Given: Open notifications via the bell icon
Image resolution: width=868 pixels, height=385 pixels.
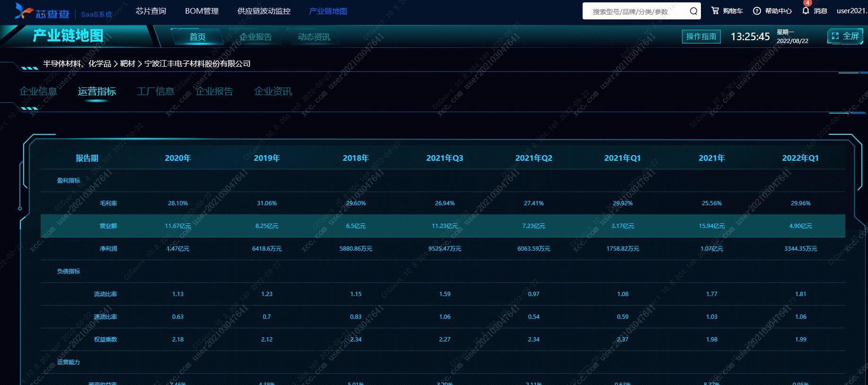Looking at the screenshot, I should point(806,10).
